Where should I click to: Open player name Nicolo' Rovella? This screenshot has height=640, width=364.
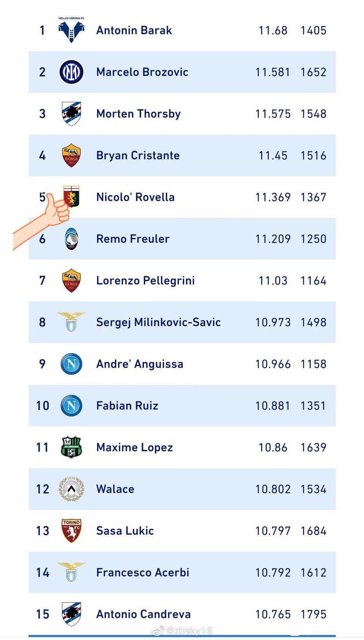[135, 197]
